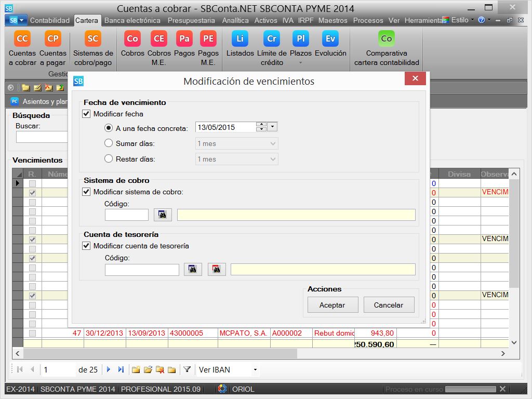This screenshot has width=532, height=399.
Task: Expand the Ver IBAN dropdown
Action: coord(255,370)
